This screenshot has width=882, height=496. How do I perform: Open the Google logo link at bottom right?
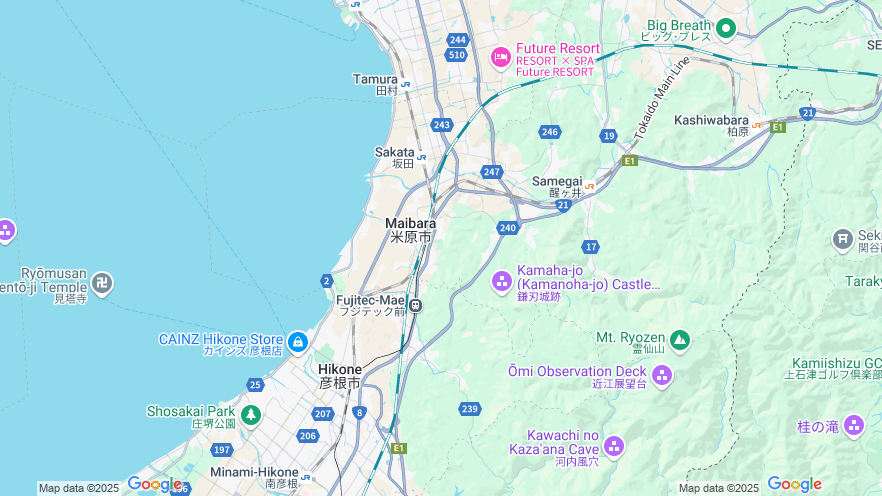(794, 484)
